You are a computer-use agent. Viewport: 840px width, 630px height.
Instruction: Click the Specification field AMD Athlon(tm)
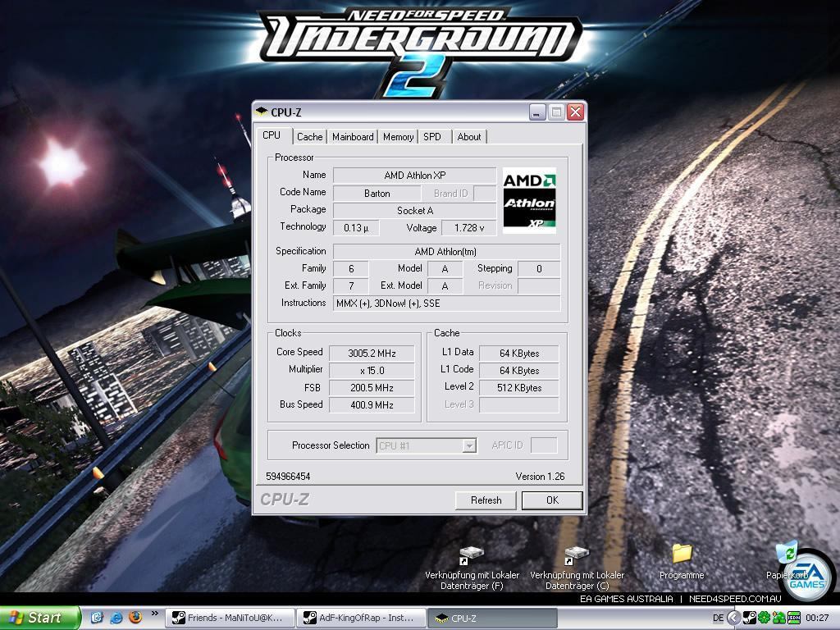(446, 251)
